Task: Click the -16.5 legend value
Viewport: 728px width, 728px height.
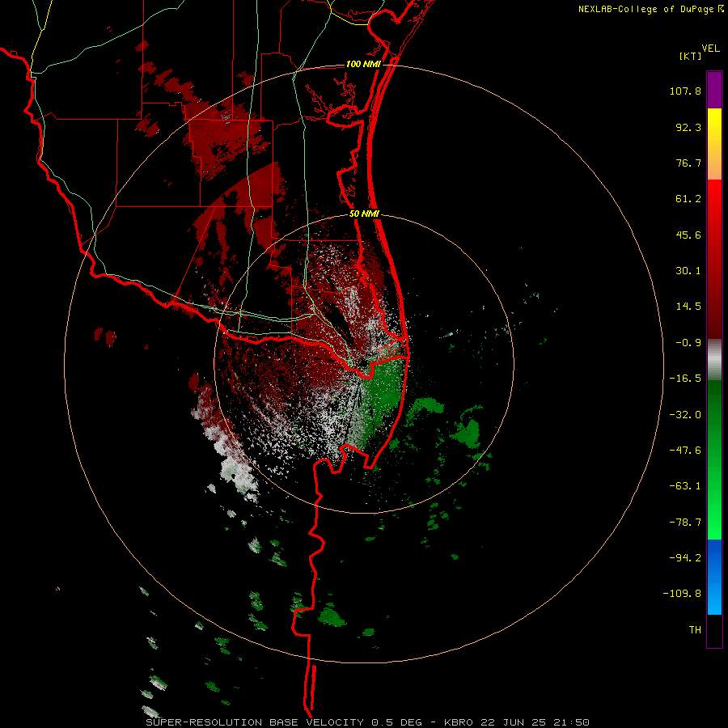Action: 685,379
